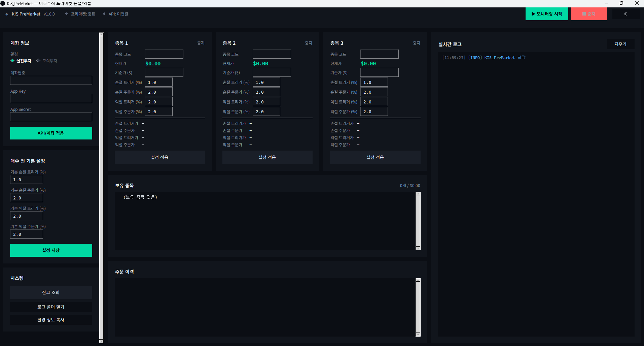
Task: Apply credentials with API/계좌 적용 button
Action: point(51,133)
